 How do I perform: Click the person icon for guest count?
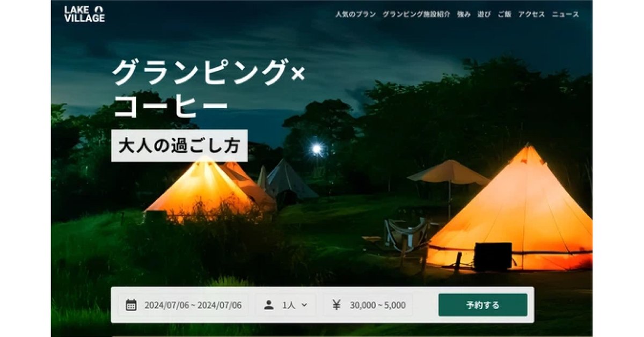269,305
